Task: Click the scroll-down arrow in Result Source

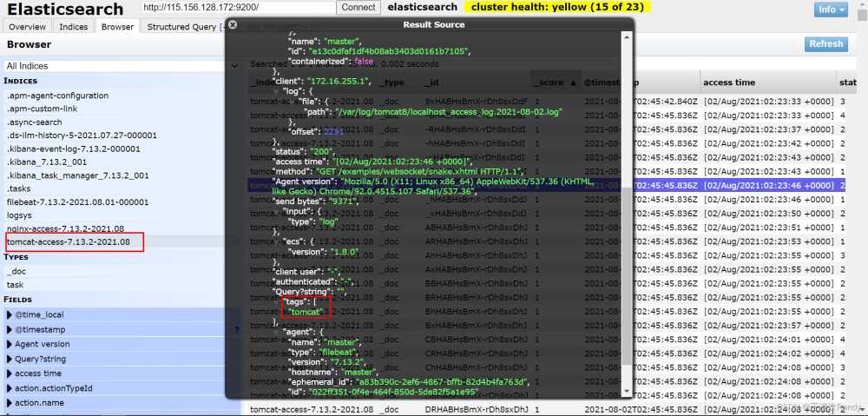Action: pyautogui.click(x=627, y=391)
